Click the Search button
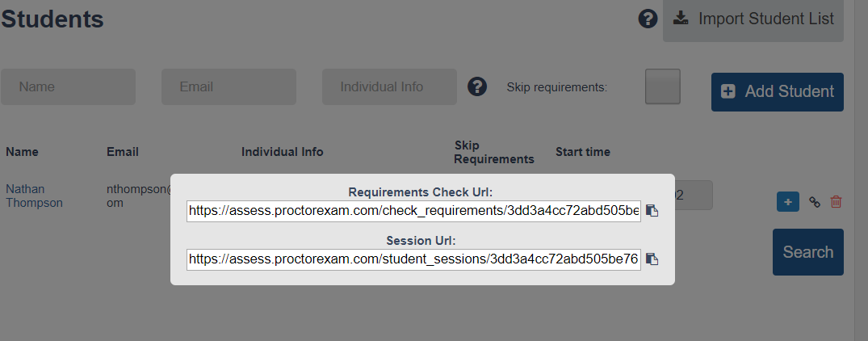The width and height of the screenshot is (868, 341). click(x=808, y=252)
